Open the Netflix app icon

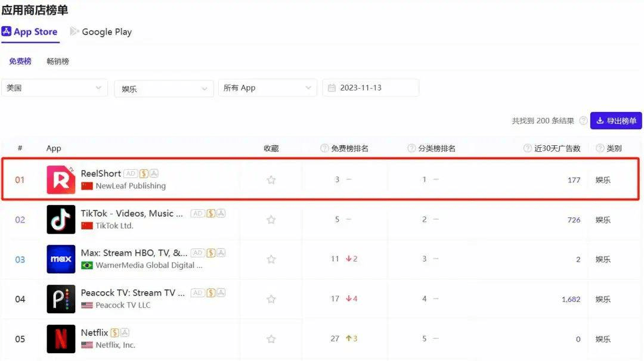click(61, 339)
